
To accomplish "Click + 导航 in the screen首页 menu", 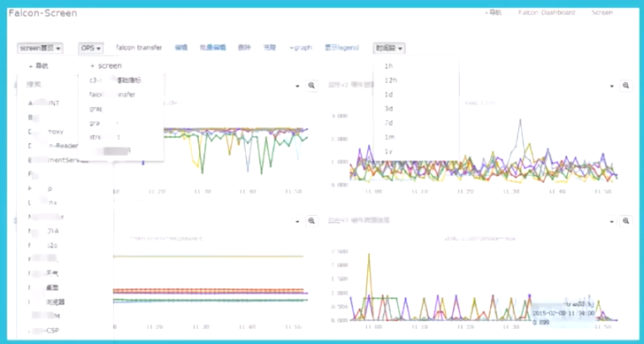I will pos(39,65).
